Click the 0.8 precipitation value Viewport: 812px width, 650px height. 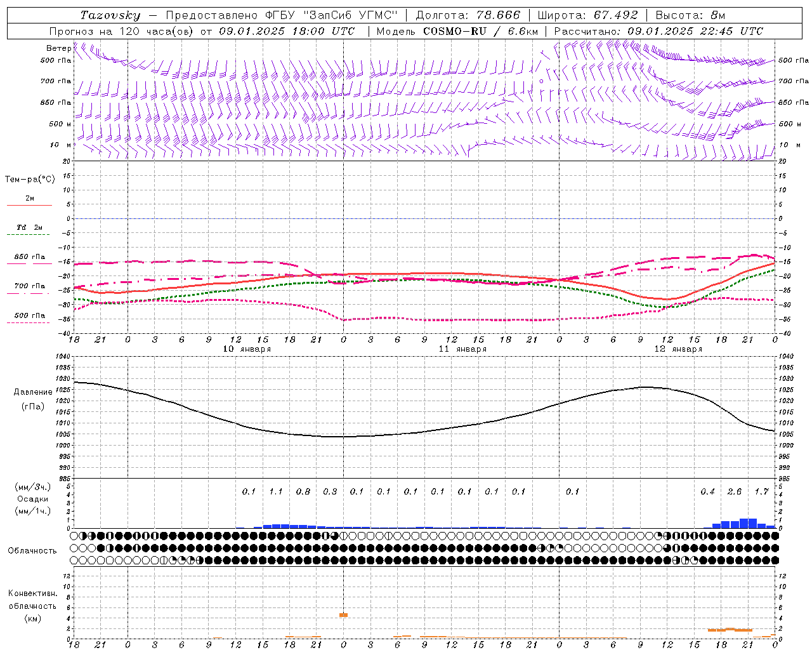tap(303, 492)
